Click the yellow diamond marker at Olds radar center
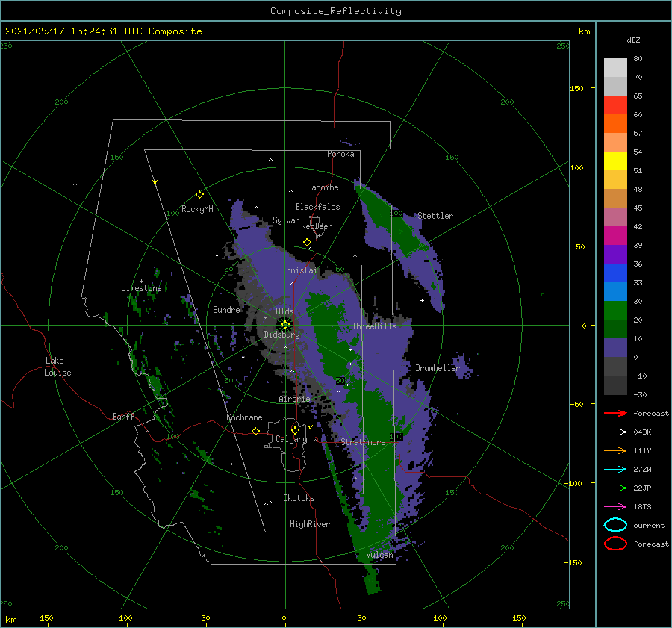672x628 pixels. coord(285,325)
